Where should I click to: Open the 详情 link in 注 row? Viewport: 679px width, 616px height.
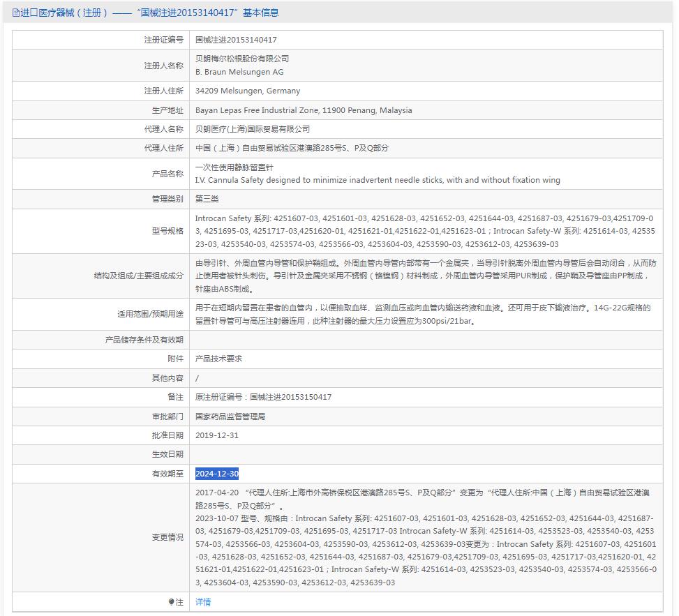(x=203, y=602)
